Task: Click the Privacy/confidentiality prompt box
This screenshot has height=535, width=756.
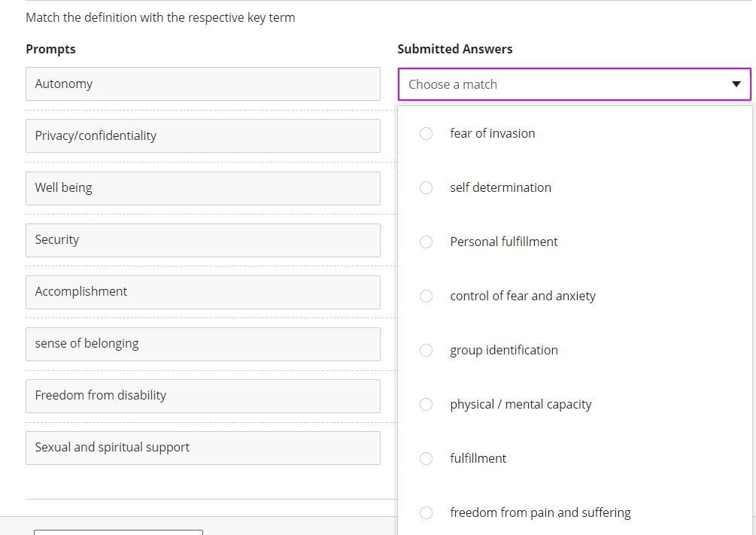Action: [202, 135]
